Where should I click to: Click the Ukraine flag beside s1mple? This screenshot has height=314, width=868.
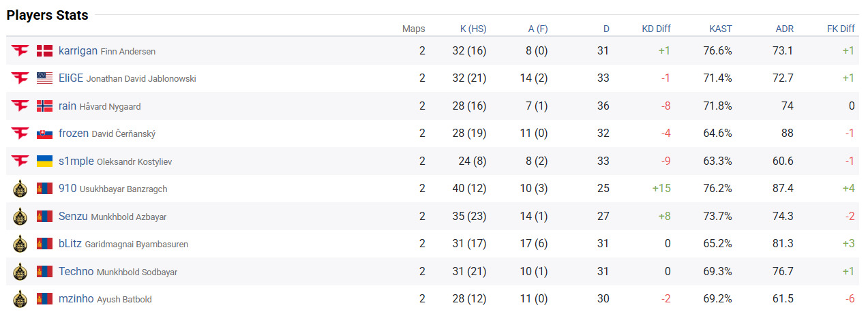(44, 161)
